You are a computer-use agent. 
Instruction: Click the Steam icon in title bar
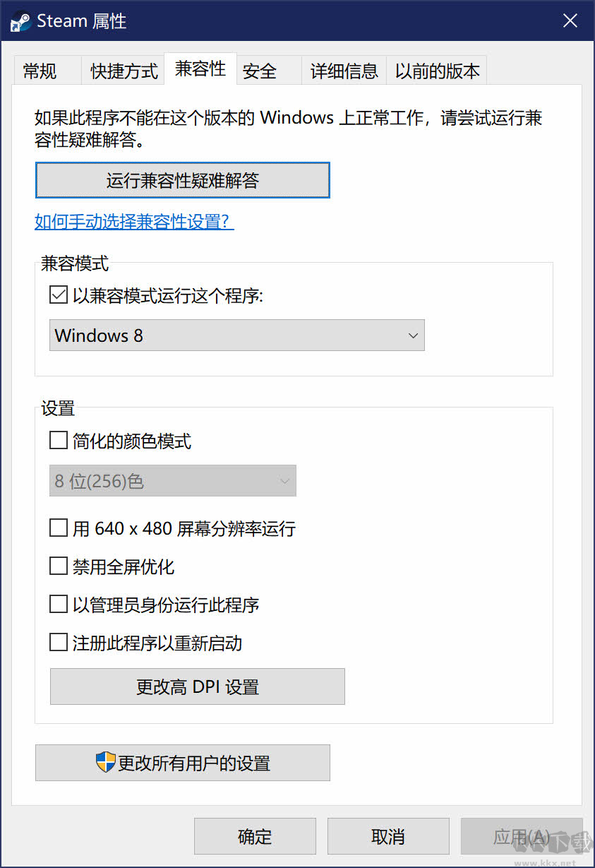[x=20, y=22]
